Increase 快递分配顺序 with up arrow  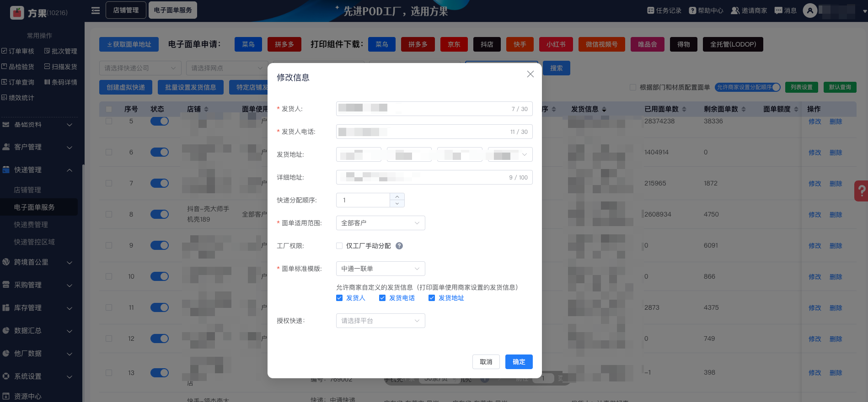coord(397,197)
